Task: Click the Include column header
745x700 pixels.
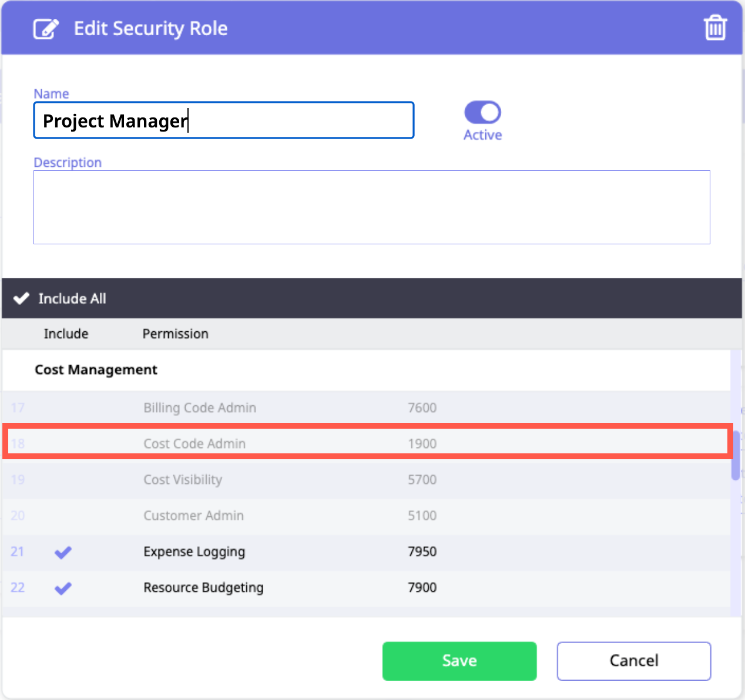Action: coord(66,334)
